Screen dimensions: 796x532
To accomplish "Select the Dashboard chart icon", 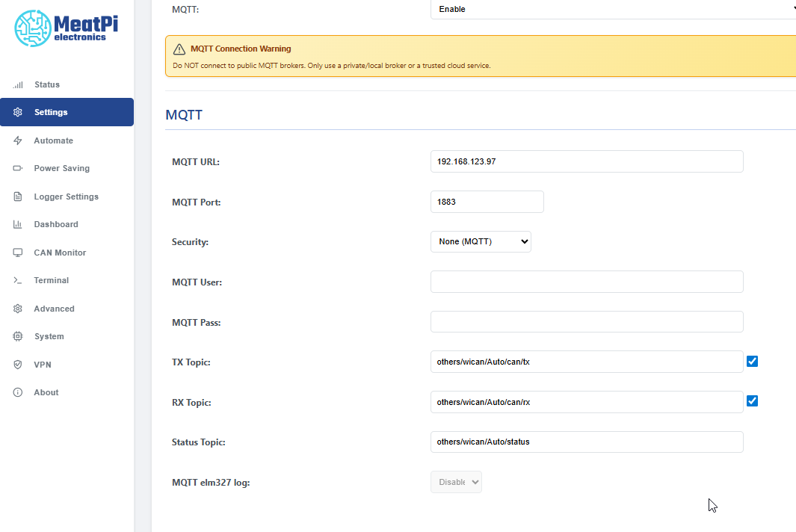I will pos(18,224).
